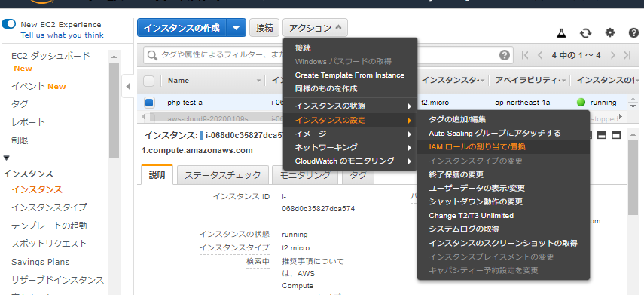Open the launch instance dropdown arrow
The image size is (644, 295).
236,28
